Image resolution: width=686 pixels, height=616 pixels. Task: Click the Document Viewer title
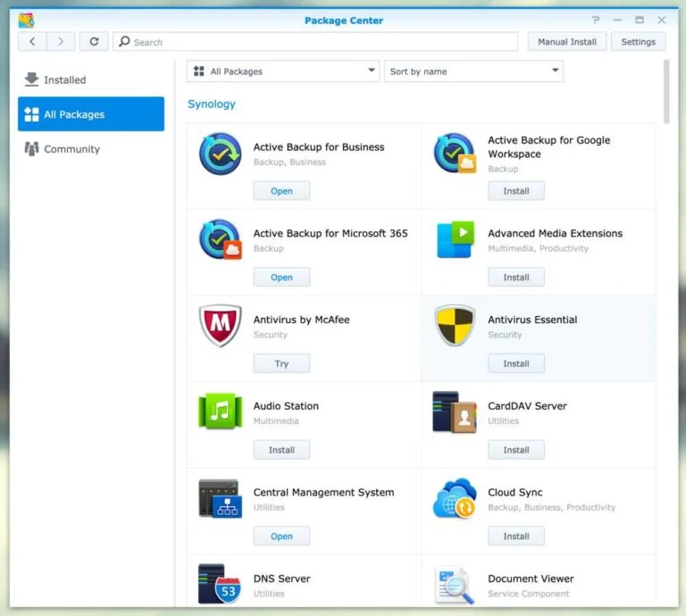(x=531, y=579)
